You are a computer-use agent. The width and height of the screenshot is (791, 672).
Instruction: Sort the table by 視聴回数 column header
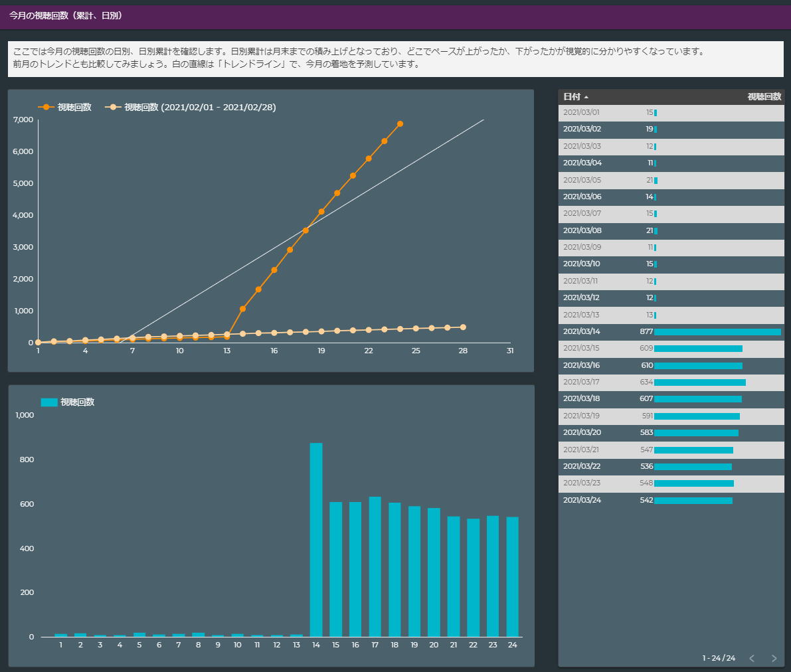coord(764,97)
